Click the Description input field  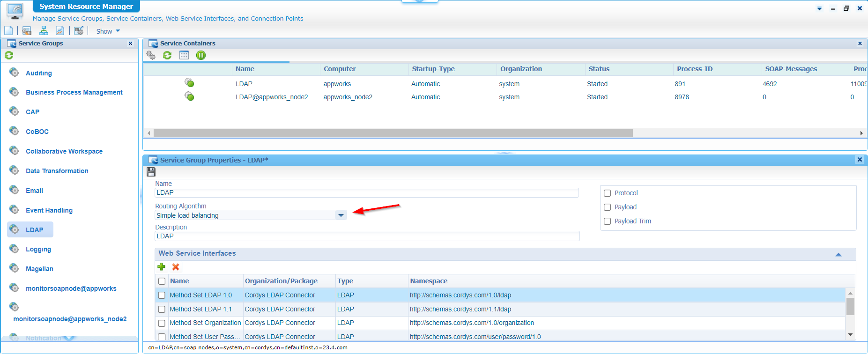coord(367,236)
